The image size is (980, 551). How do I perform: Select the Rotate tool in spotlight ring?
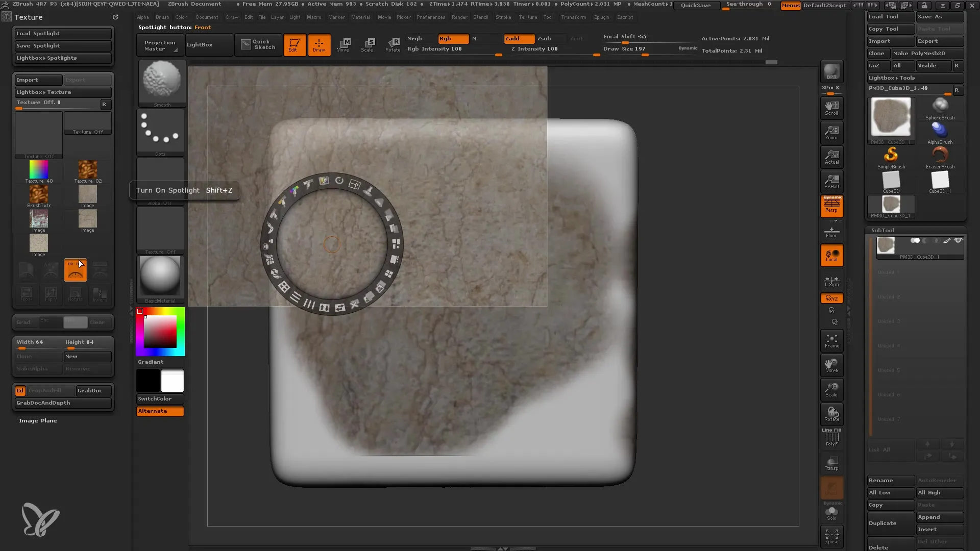pos(339,181)
